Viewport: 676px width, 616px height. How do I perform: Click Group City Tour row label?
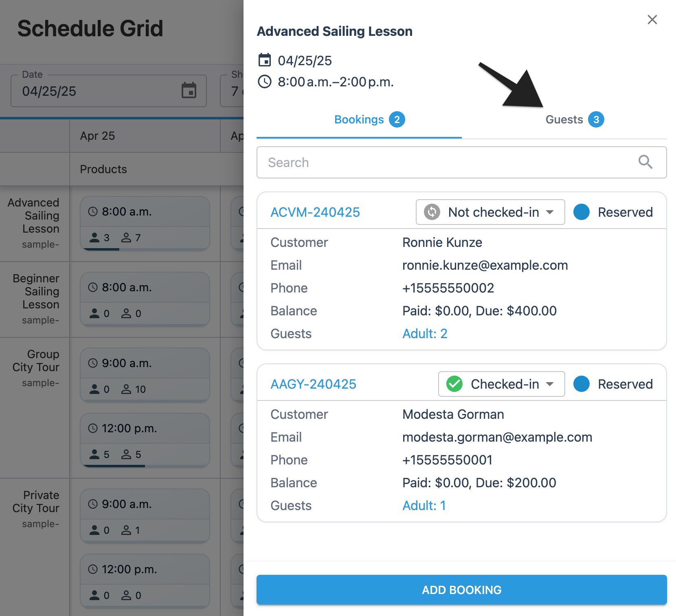click(36, 361)
